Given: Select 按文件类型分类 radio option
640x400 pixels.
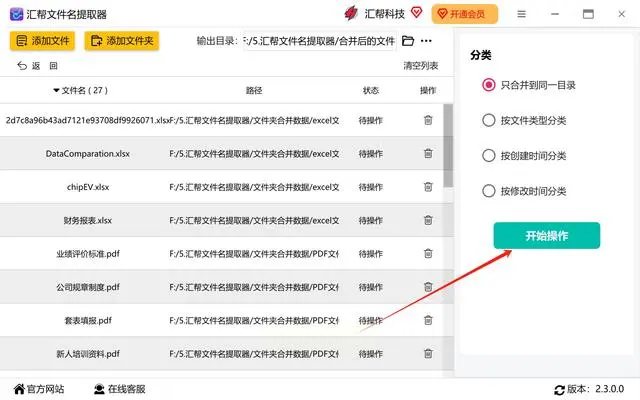Looking at the screenshot, I should (x=489, y=120).
